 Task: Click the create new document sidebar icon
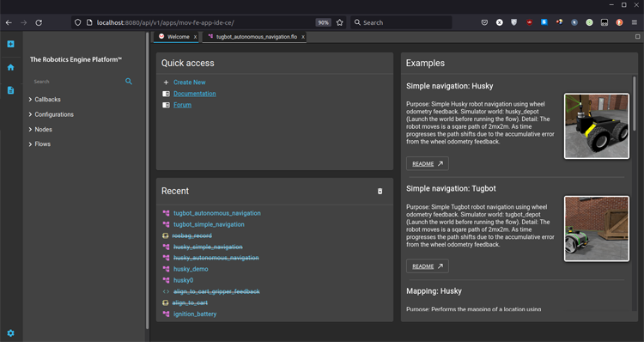(10, 44)
